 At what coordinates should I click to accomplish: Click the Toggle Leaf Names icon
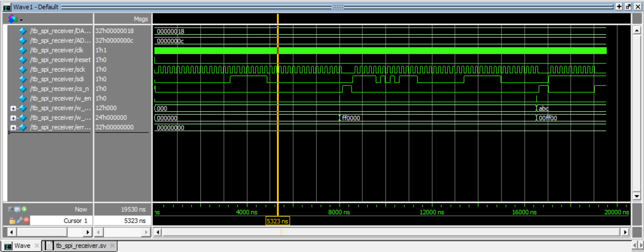point(10,209)
